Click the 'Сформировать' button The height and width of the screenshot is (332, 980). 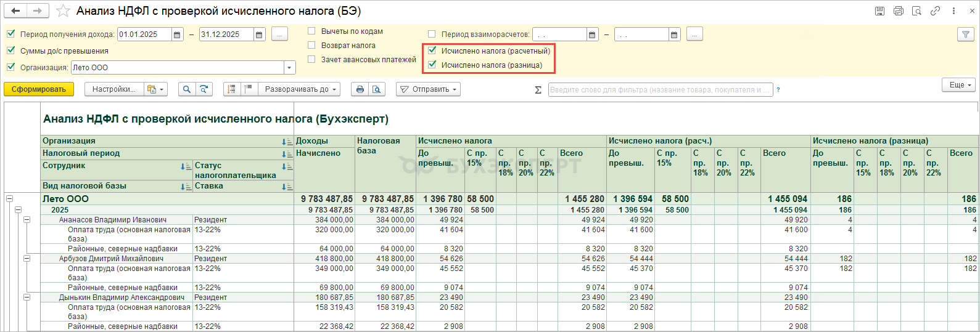(39, 89)
